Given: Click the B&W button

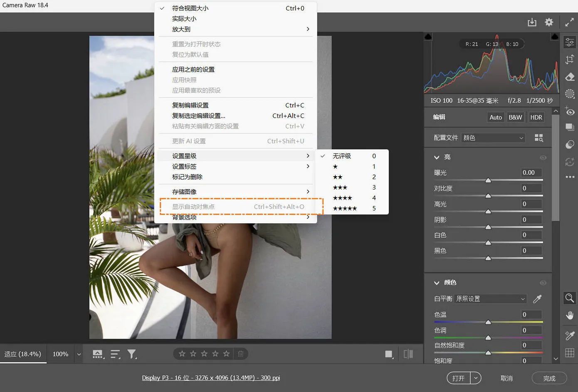Looking at the screenshot, I should pos(515,117).
